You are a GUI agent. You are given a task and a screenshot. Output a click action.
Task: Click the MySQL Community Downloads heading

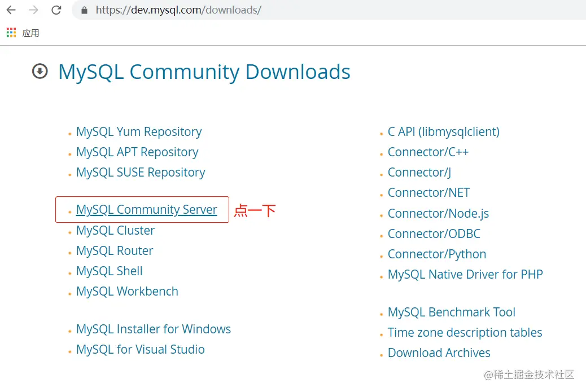pyautogui.click(x=204, y=72)
